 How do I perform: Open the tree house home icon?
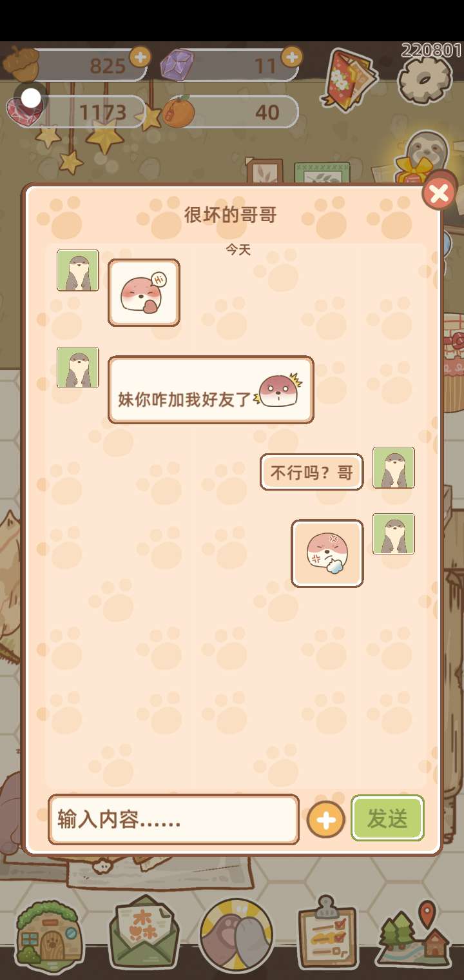click(50, 933)
